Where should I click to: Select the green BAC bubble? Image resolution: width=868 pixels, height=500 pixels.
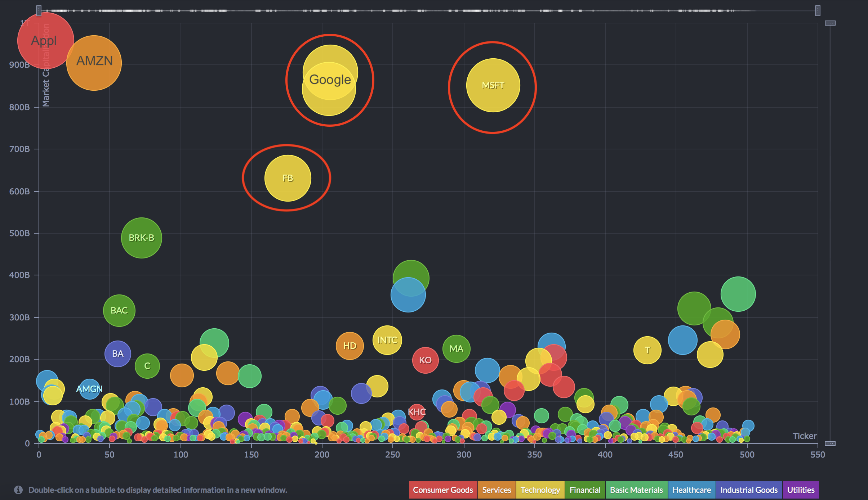[x=119, y=311]
